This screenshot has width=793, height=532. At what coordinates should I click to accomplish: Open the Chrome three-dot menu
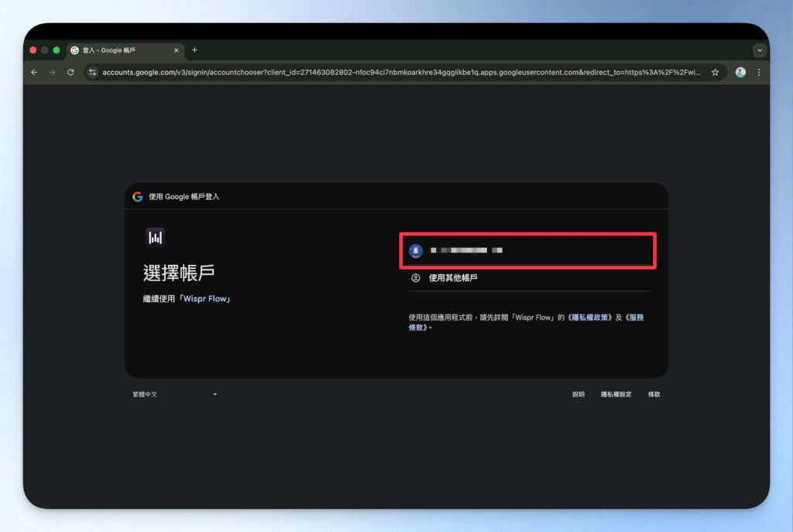coord(758,72)
